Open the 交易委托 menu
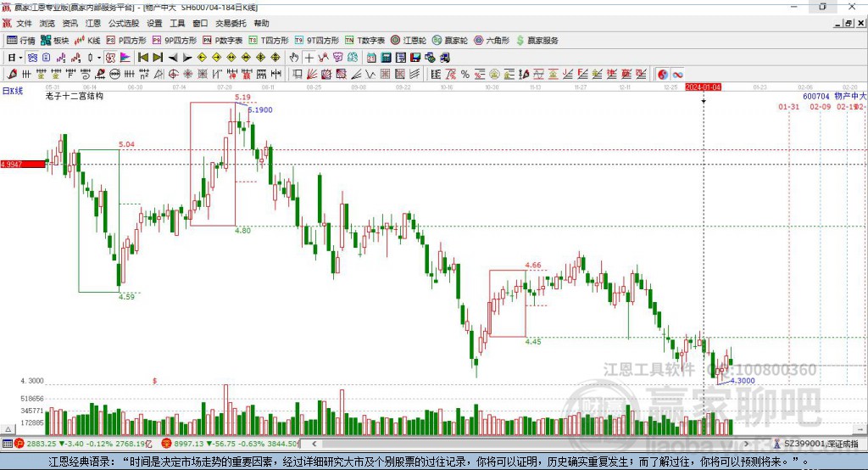The width and height of the screenshot is (868, 470). click(x=231, y=23)
